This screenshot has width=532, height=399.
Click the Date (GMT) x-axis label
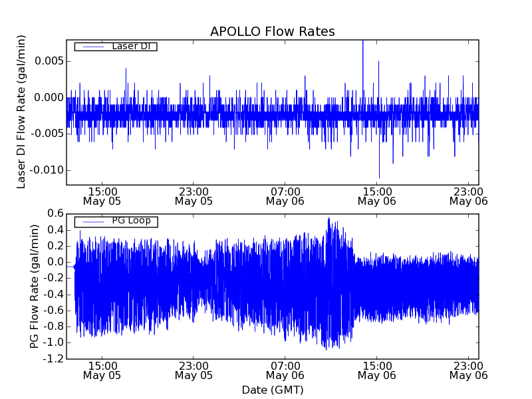pos(272,390)
